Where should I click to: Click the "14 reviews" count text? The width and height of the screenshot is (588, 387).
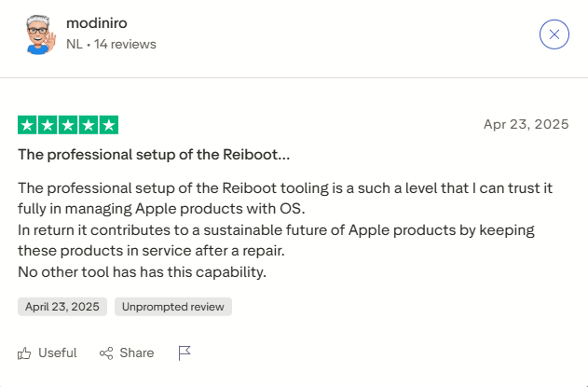point(125,44)
